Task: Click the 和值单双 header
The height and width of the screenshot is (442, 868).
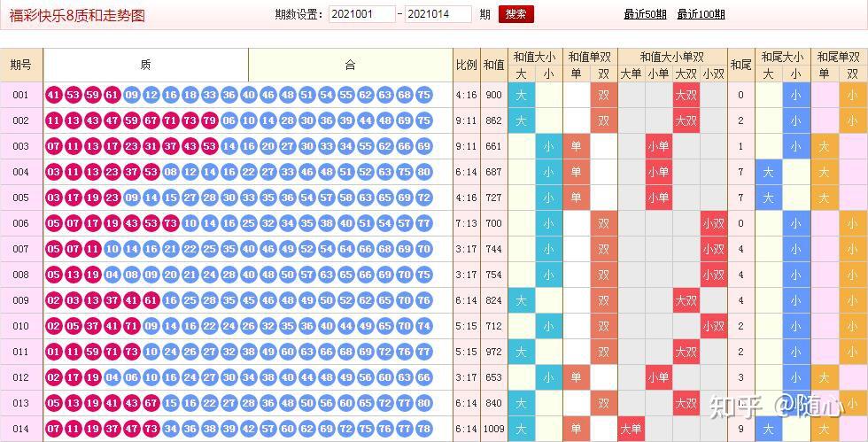Action: (x=590, y=57)
